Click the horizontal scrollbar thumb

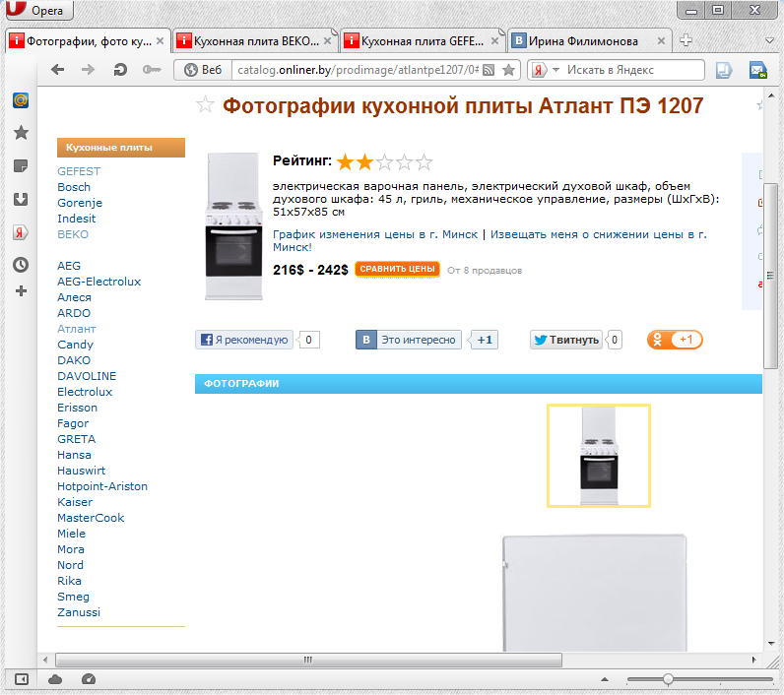pos(308,660)
